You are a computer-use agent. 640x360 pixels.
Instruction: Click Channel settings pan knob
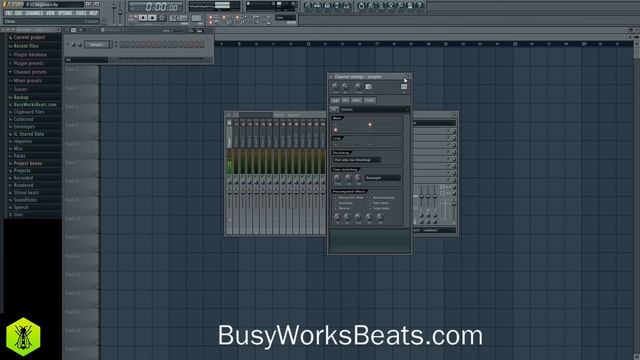(335, 86)
